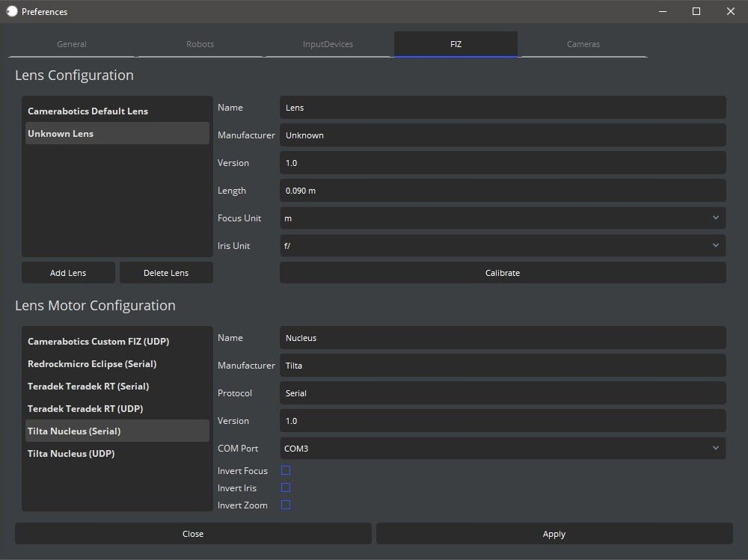Click the motor Version field
The width and height of the screenshot is (748, 560).
503,421
